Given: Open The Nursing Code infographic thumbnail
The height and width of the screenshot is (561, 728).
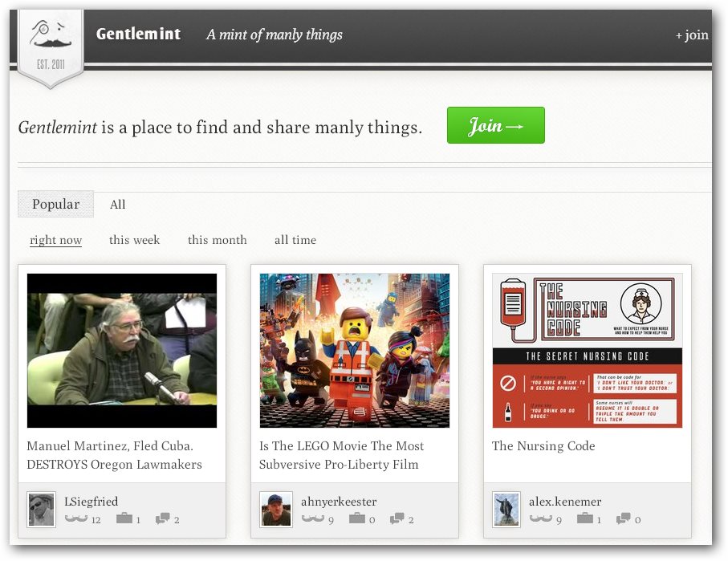Looking at the screenshot, I should tap(588, 351).
